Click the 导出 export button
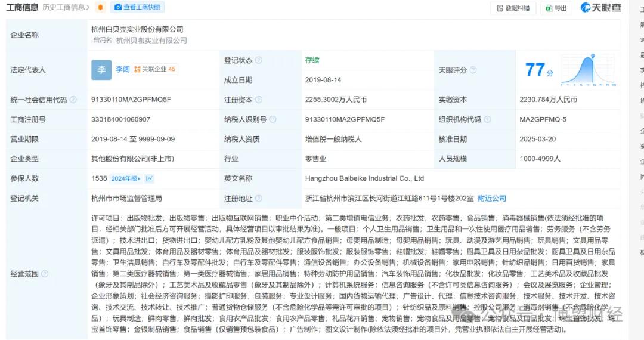The height and width of the screenshot is (340, 644). coord(556,8)
